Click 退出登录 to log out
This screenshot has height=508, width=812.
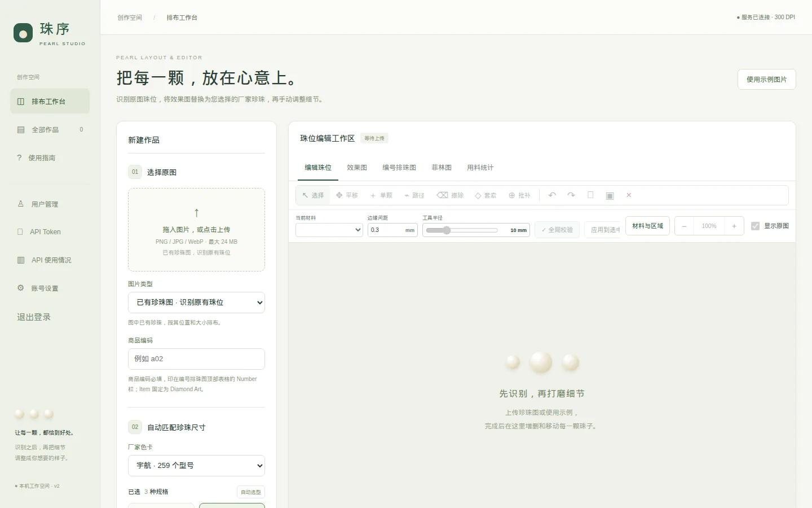coord(34,317)
